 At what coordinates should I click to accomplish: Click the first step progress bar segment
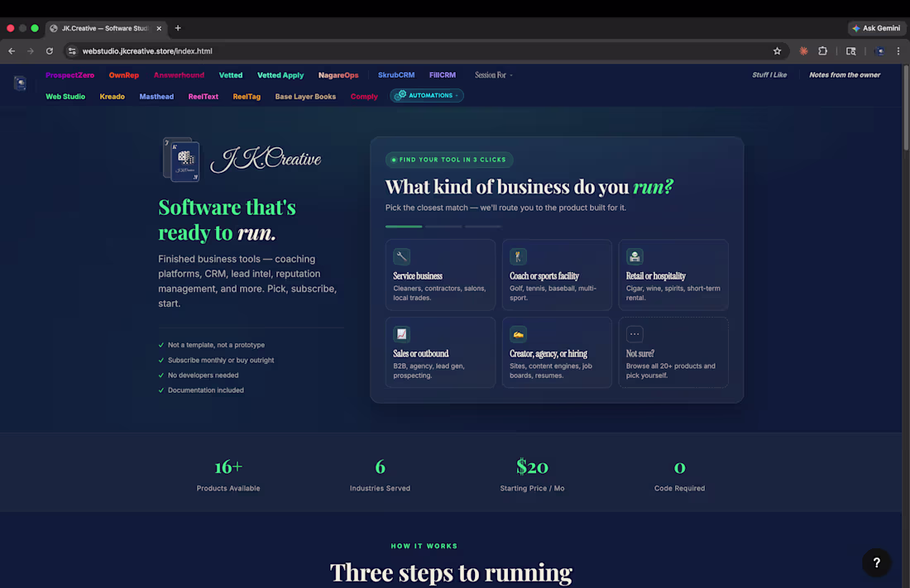coord(403,225)
